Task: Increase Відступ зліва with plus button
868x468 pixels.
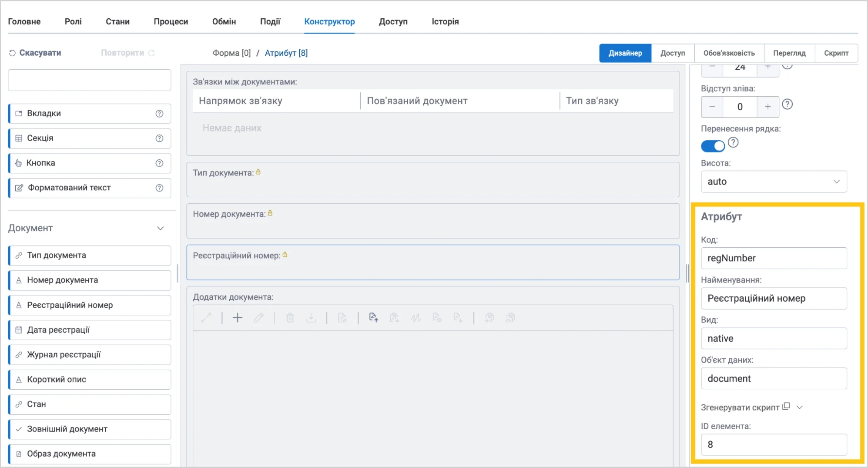Action: pos(768,107)
